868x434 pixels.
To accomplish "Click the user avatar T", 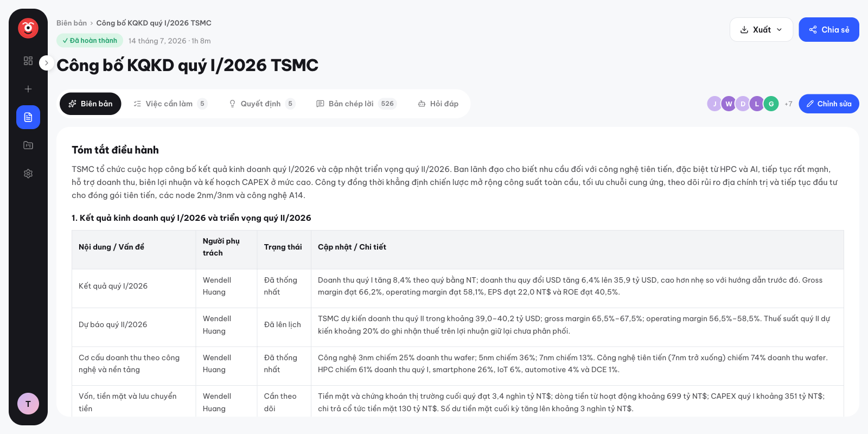I will click(x=28, y=404).
